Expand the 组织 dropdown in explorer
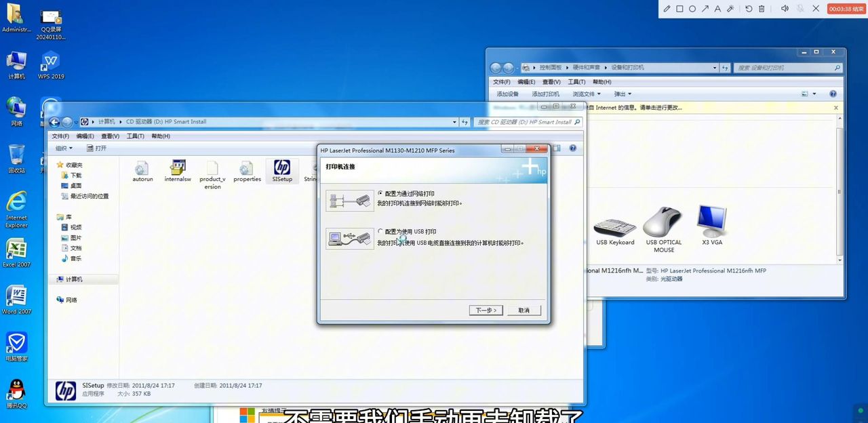The image size is (868, 423). (64, 148)
